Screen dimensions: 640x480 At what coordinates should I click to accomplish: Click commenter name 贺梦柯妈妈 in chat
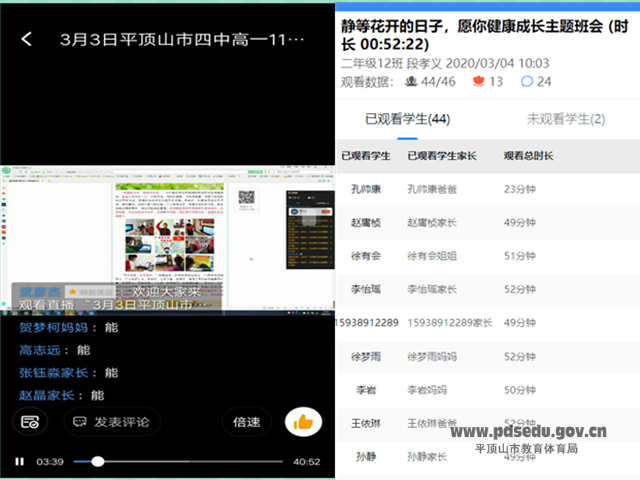(54, 327)
